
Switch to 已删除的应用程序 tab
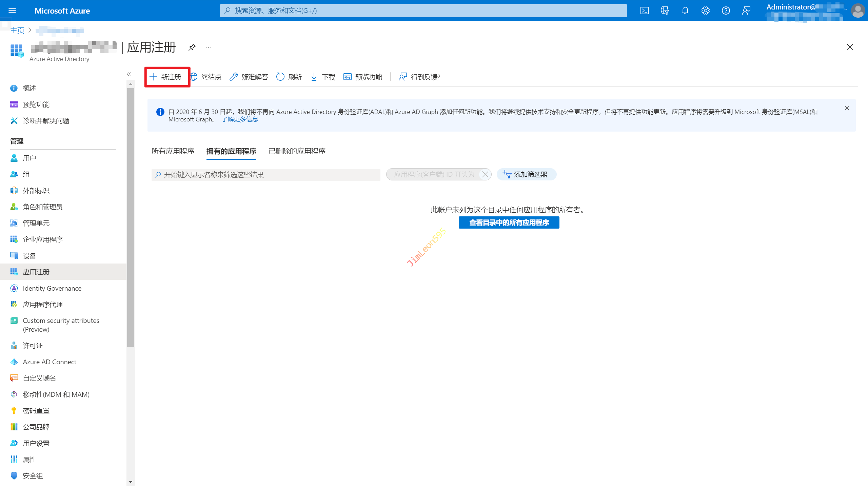coord(297,151)
